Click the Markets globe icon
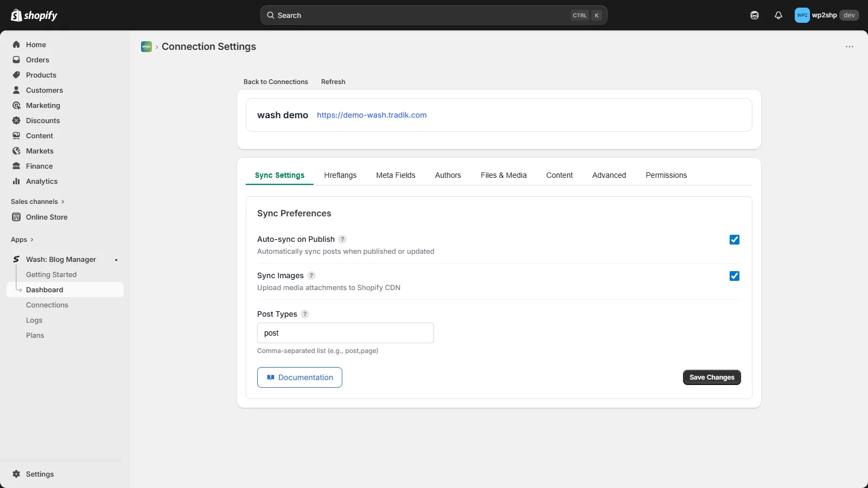The width and height of the screenshot is (868, 488). 16,151
